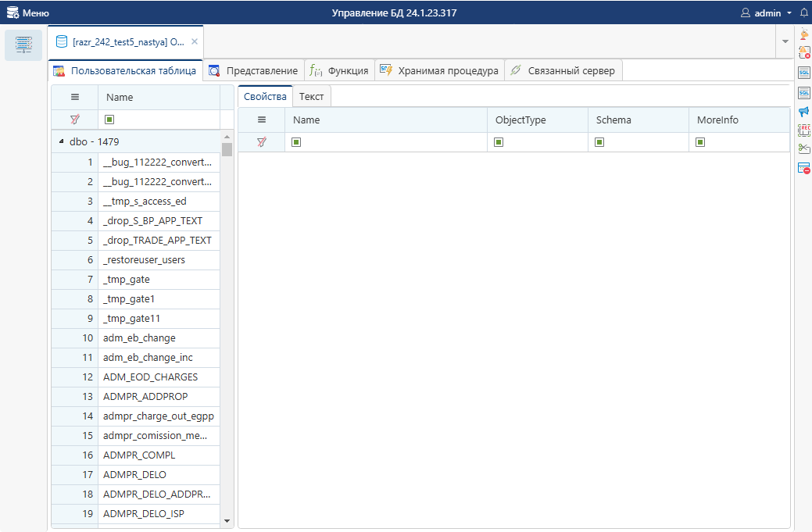
Task: Open notifications bell icon
Action: coord(803,12)
